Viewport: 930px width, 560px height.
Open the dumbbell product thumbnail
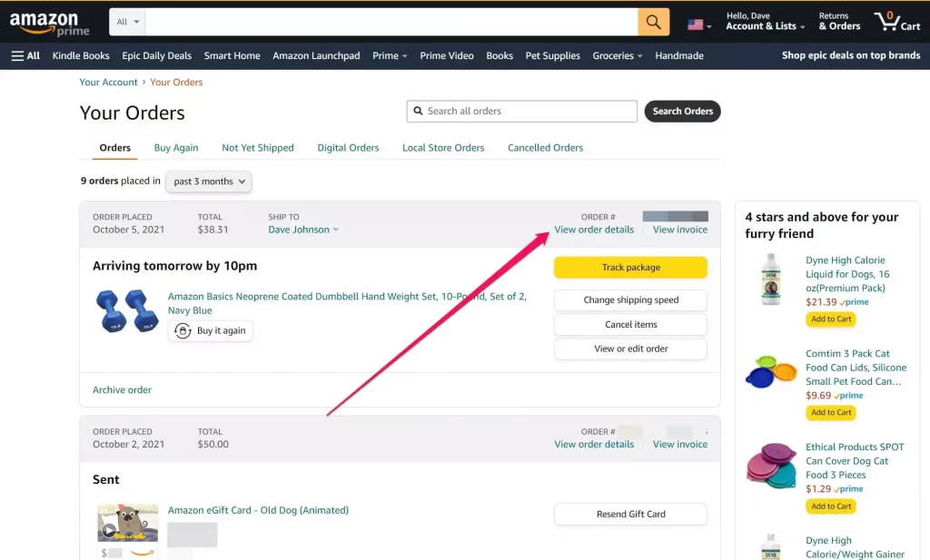127,310
